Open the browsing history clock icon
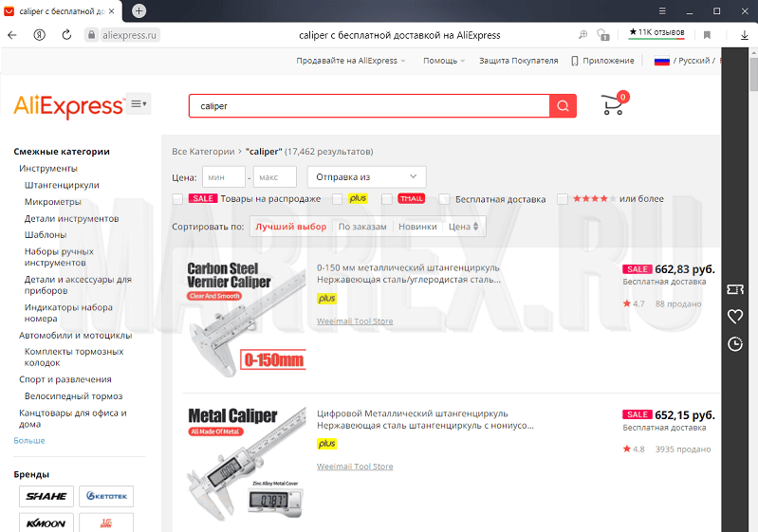This screenshot has height=532, width=758. [x=735, y=344]
